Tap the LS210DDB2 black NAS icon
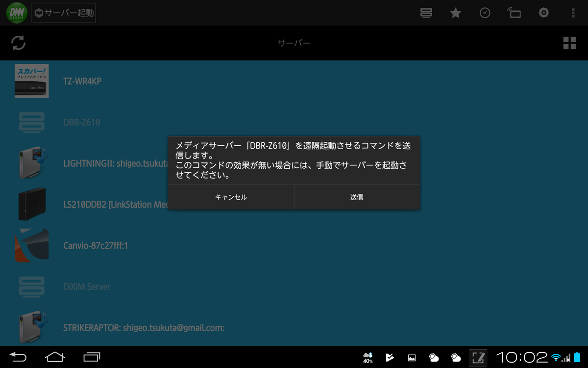The image size is (588, 368). pos(32,205)
